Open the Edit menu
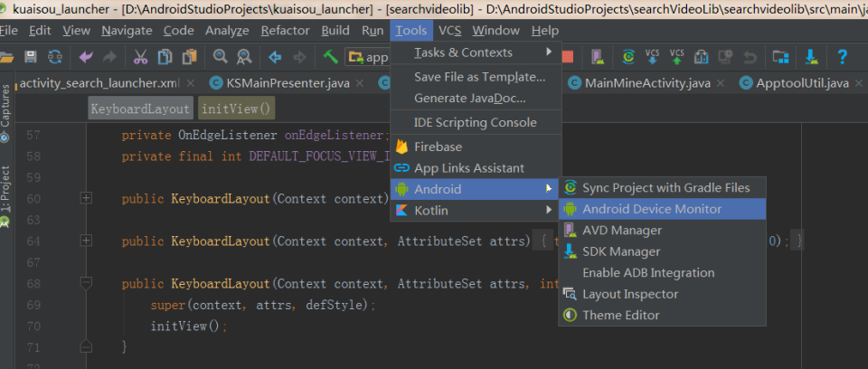Screen dimensions: 868x369 tap(40, 31)
